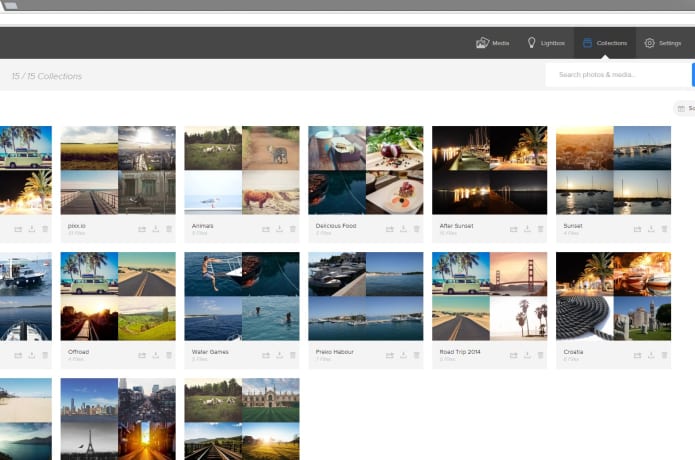
Task: Open the Offroad collection thumbnail
Action: (118, 296)
